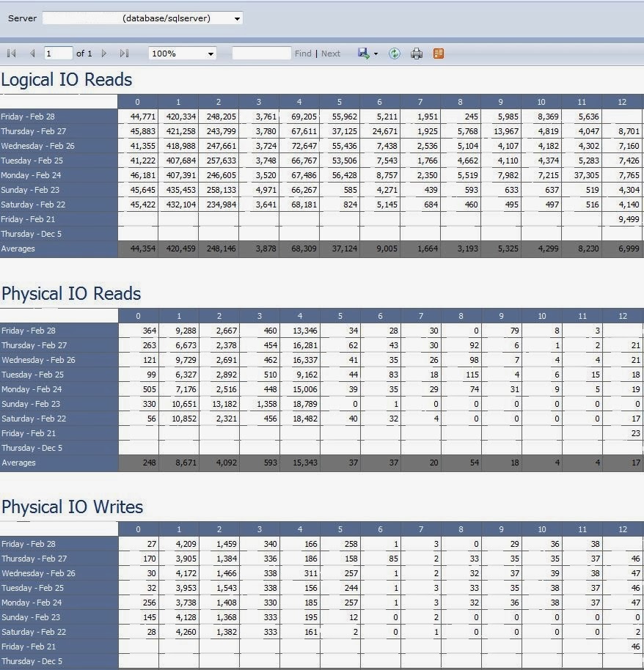Open the Server selection dropdown
The image size is (644, 670).
pos(142,18)
